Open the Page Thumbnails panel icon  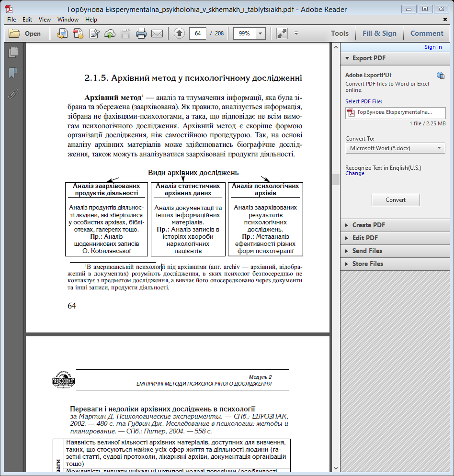(13, 53)
